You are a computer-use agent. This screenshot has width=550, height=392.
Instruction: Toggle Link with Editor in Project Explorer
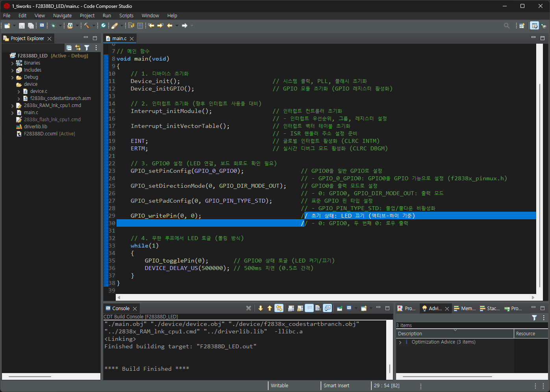pyautogui.click(x=78, y=48)
